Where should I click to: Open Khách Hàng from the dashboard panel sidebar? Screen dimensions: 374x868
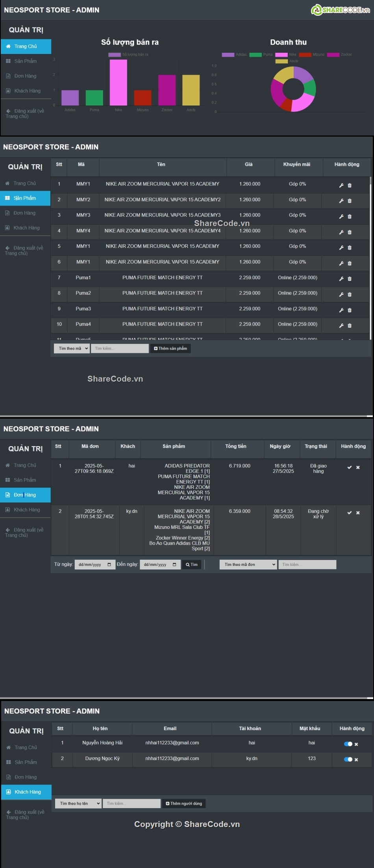[26, 91]
